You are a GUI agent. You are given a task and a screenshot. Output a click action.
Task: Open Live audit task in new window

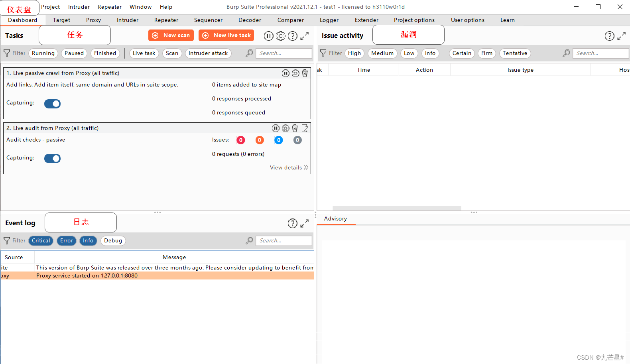pyautogui.click(x=305, y=128)
